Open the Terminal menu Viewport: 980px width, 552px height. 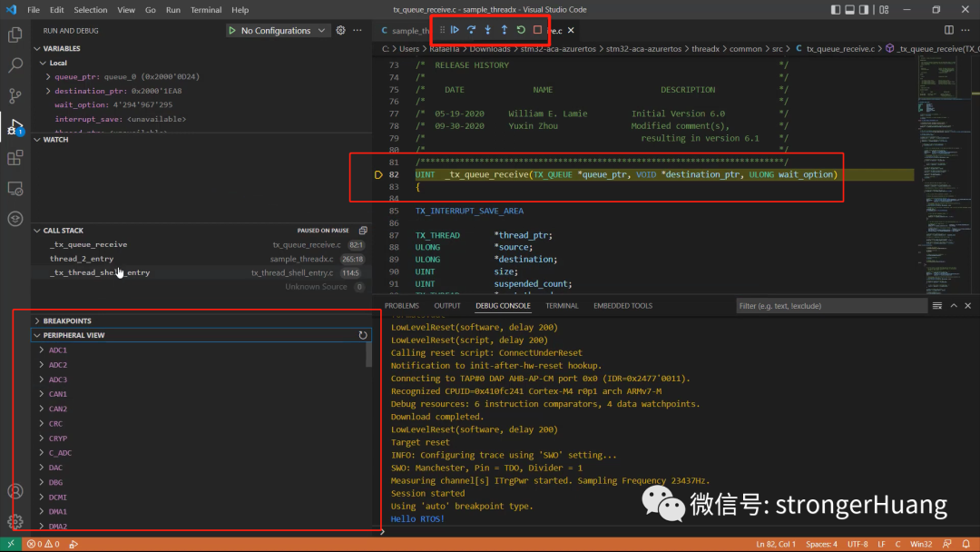[x=205, y=9]
